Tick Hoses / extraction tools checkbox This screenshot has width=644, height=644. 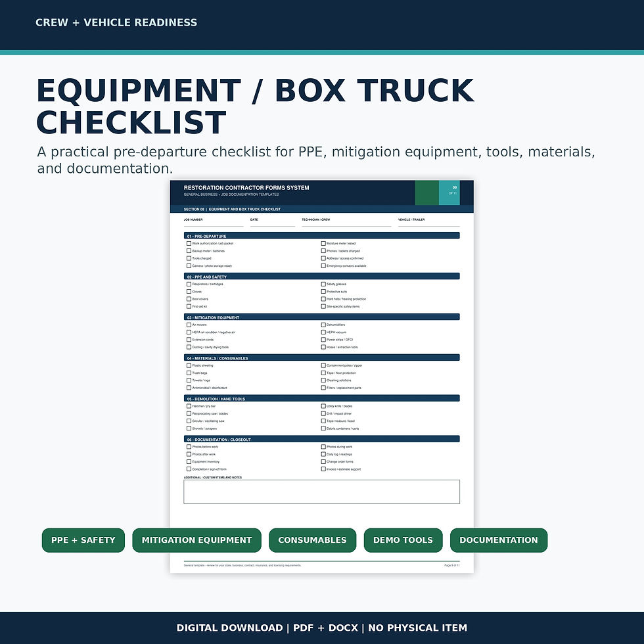coord(323,347)
